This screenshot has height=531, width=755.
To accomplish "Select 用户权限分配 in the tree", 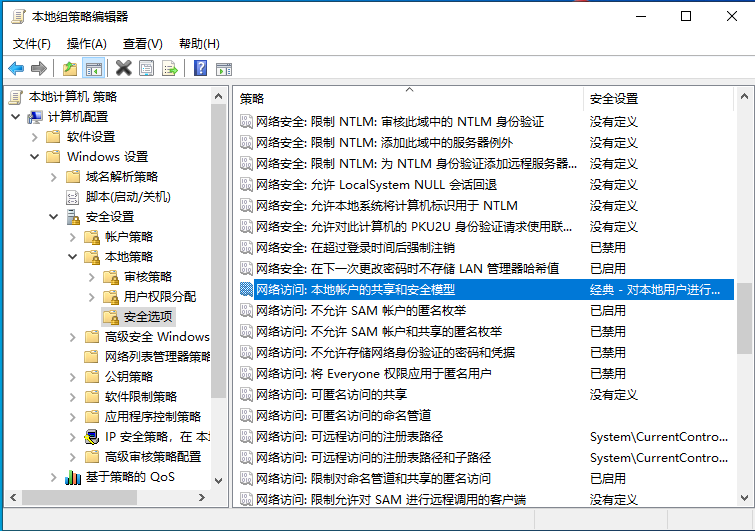I will [x=159, y=297].
